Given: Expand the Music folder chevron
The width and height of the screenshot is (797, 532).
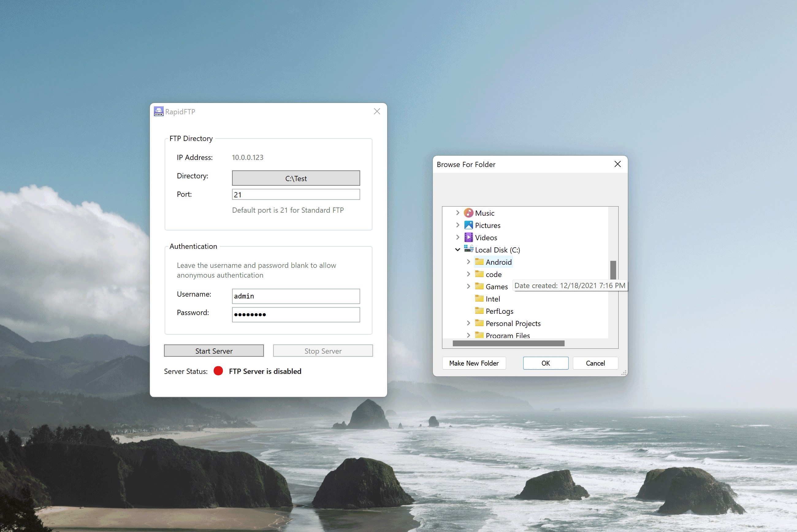Looking at the screenshot, I should pos(457,213).
